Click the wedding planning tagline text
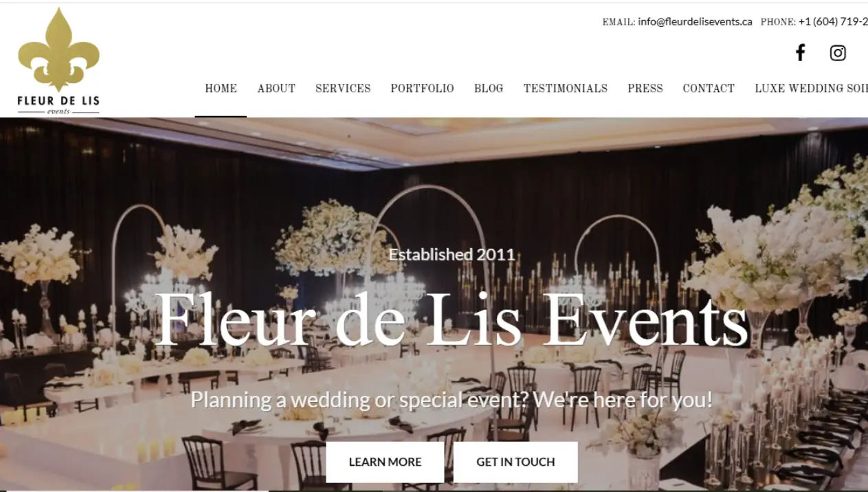The width and height of the screenshot is (868, 492). tap(452, 399)
